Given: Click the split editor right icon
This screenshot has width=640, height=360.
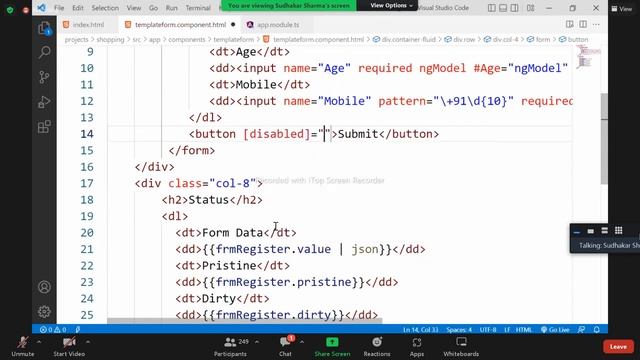Looking at the screenshot, I should pyautogui.click(x=583, y=24).
